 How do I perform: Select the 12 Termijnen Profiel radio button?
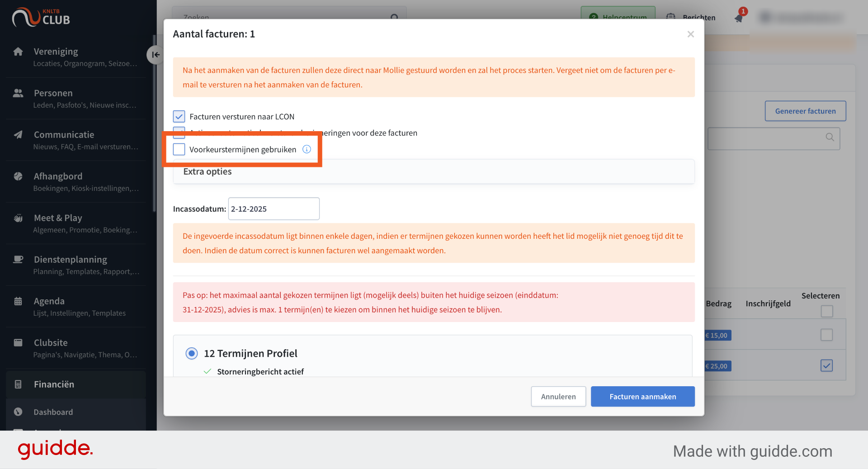[192, 353]
